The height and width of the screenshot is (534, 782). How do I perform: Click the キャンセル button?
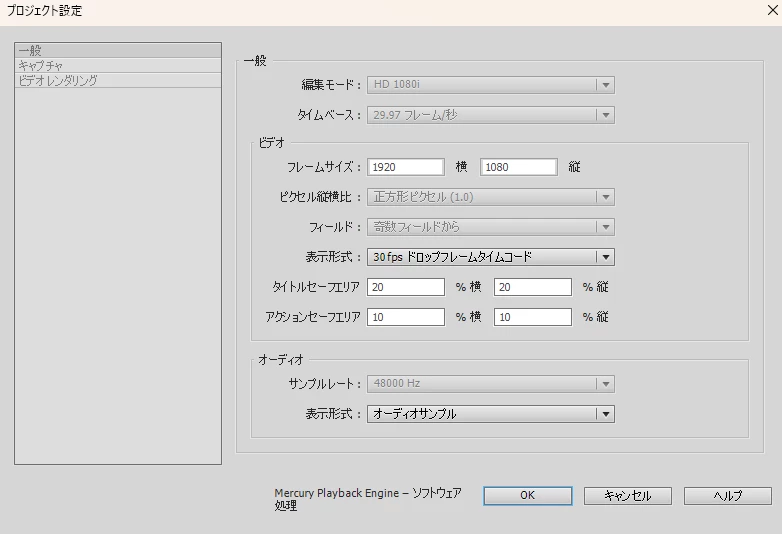click(628, 496)
